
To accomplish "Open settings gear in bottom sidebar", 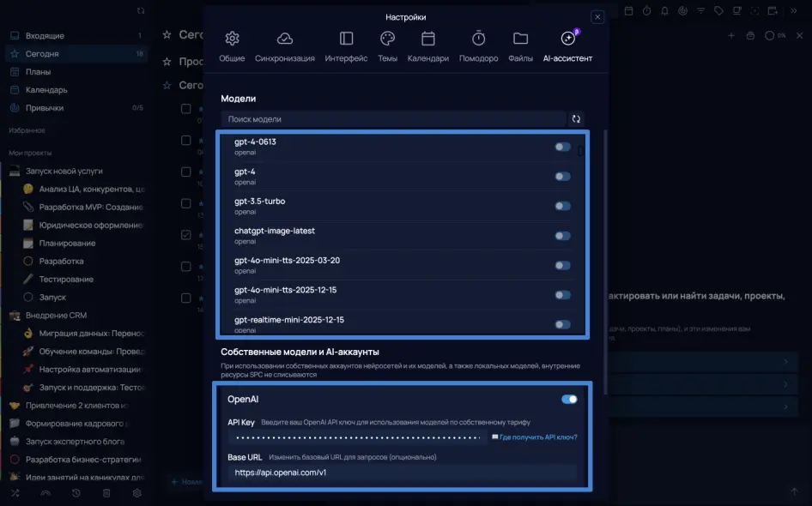I will click(136, 493).
